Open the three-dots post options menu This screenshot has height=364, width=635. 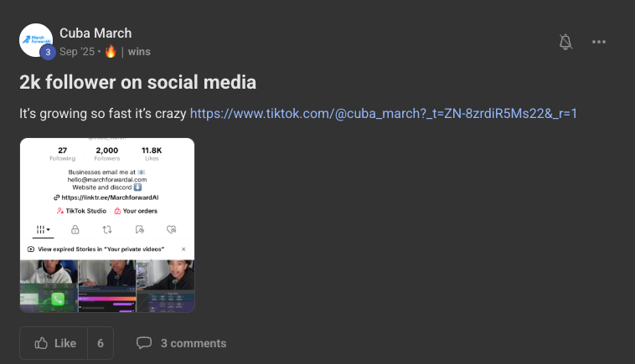tap(599, 42)
